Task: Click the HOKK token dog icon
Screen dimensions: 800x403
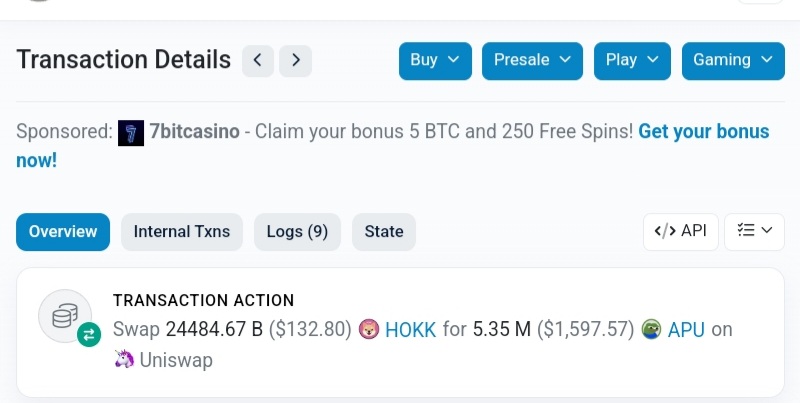Action: coord(369,329)
